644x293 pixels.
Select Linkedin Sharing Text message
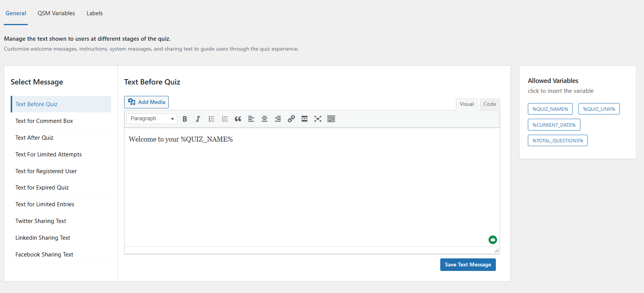click(x=61, y=238)
